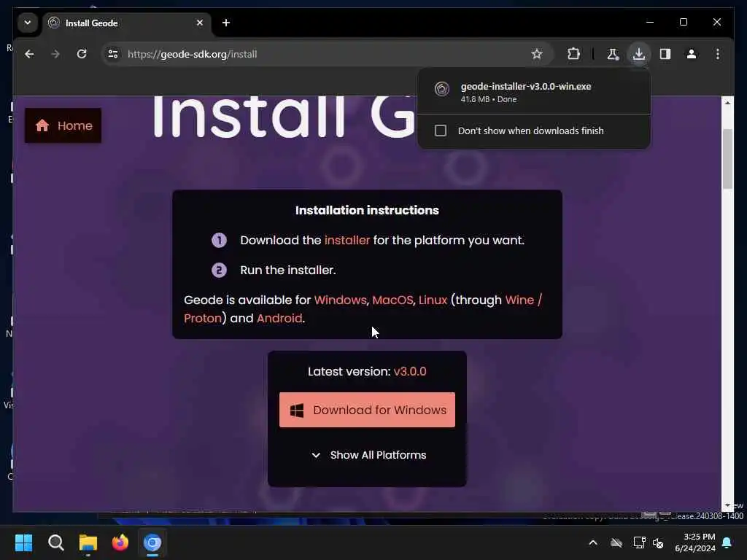Open the Extensions puzzle icon
The image size is (747, 560).
573,54
